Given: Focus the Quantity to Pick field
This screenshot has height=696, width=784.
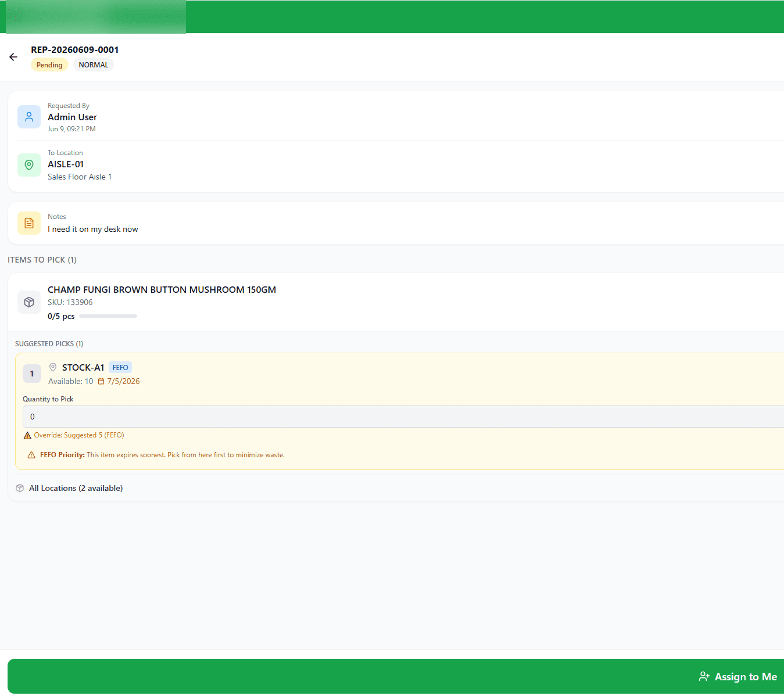Looking at the screenshot, I should [403, 417].
